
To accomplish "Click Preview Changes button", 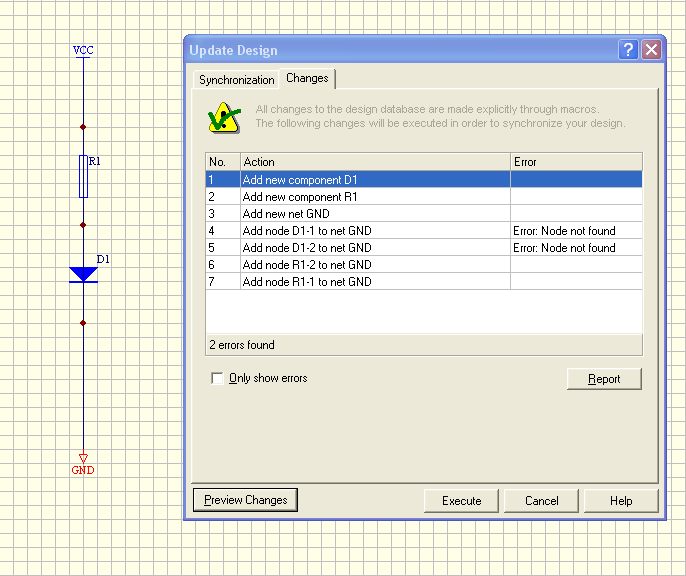I will coord(245,500).
